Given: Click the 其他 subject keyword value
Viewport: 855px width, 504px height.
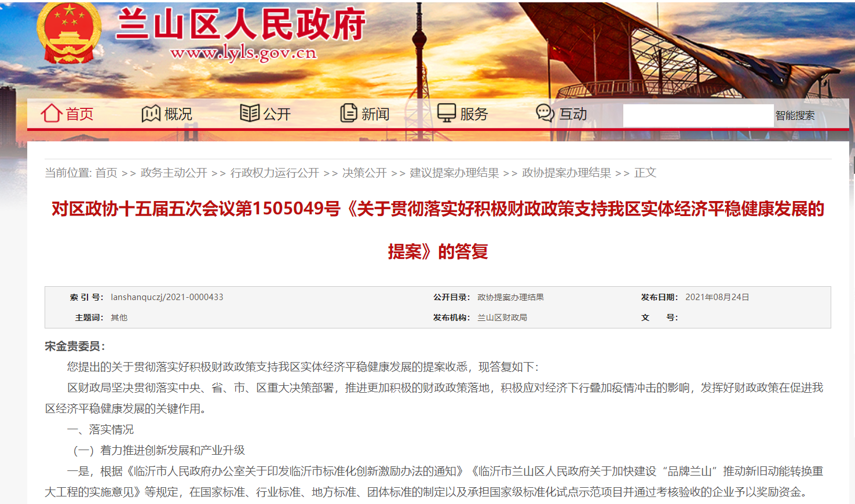Looking at the screenshot, I should tap(119, 317).
